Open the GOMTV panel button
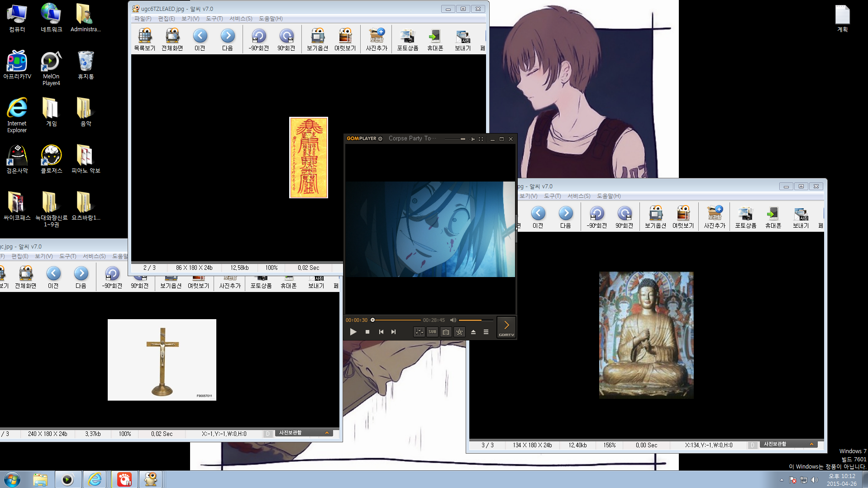The height and width of the screenshot is (488, 868). tap(506, 327)
